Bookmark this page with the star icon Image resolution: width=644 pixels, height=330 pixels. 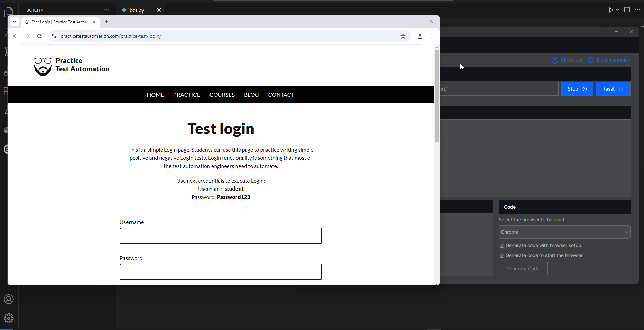pyautogui.click(x=403, y=36)
